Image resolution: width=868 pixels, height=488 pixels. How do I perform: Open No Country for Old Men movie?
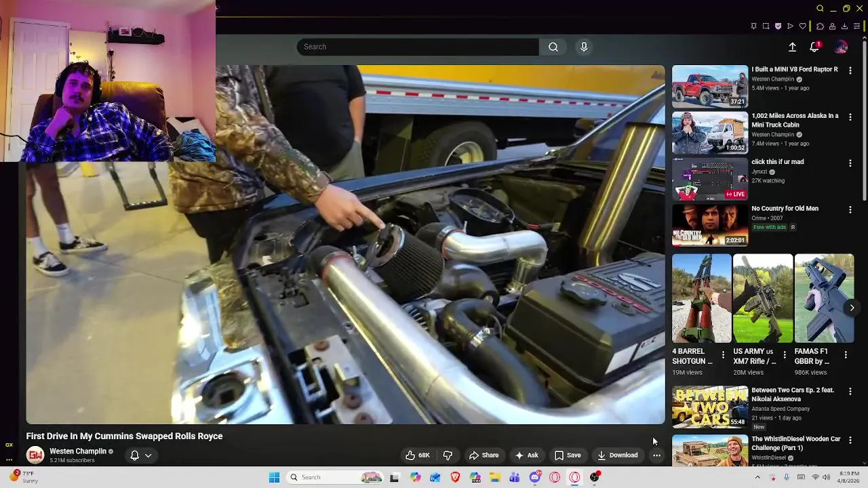click(x=709, y=225)
